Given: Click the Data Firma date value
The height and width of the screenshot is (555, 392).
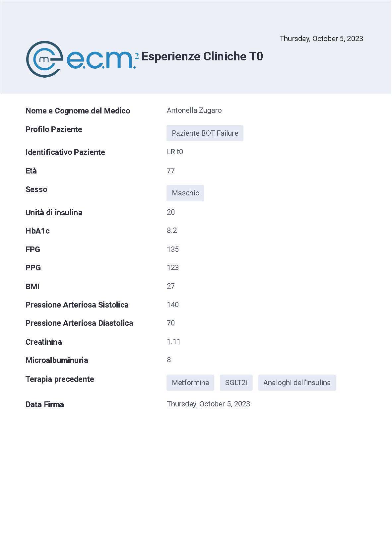Looking at the screenshot, I should click(x=209, y=404).
